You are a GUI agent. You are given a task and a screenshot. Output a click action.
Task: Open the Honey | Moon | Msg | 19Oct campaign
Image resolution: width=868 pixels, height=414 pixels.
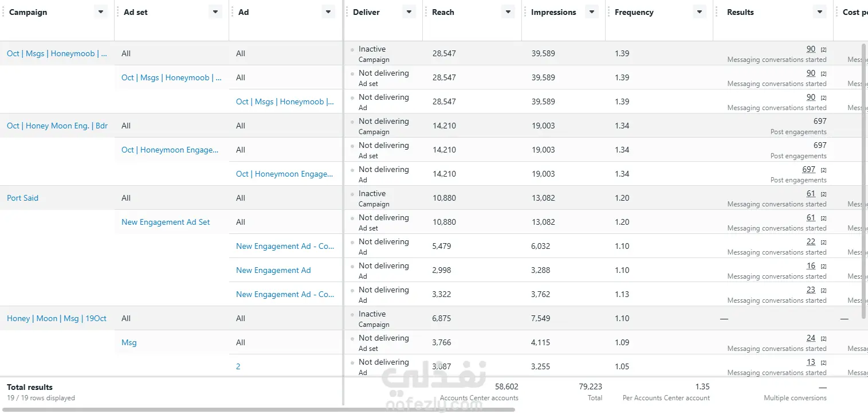pyautogui.click(x=57, y=318)
